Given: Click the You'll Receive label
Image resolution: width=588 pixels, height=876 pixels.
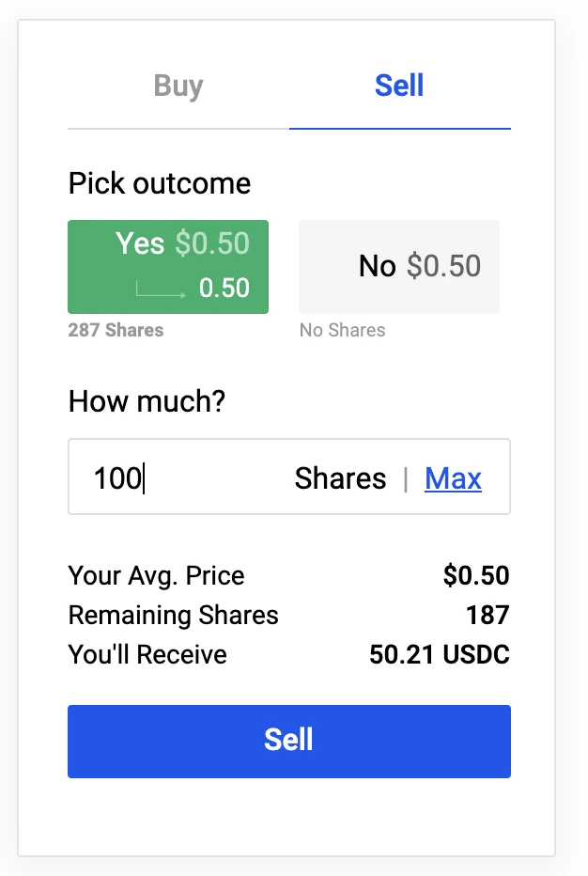Looking at the screenshot, I should (x=147, y=654).
